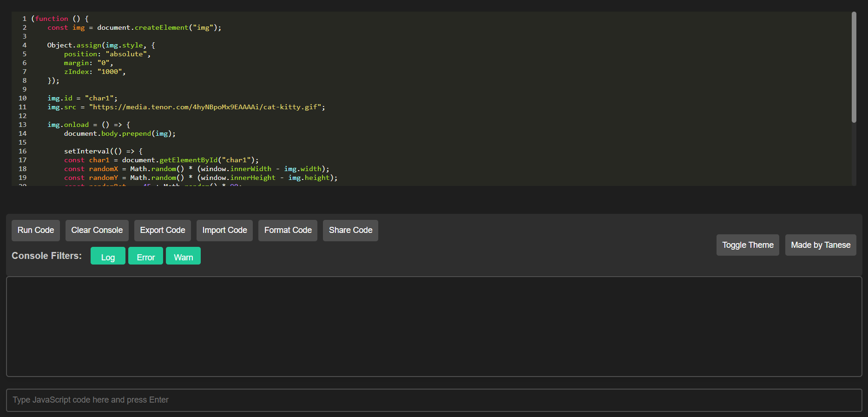Click the position "absolute" line
This screenshot has height=417, width=868.
[107, 54]
